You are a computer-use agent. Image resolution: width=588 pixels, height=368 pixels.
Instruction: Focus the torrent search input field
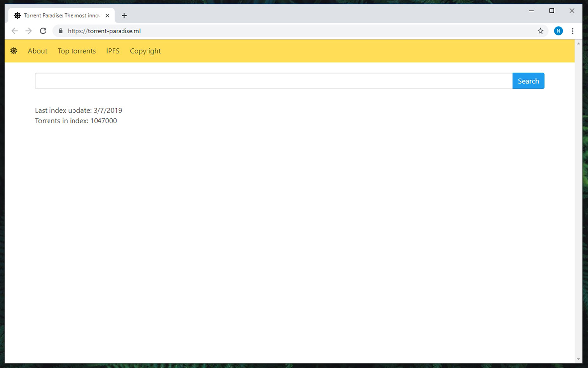click(274, 81)
